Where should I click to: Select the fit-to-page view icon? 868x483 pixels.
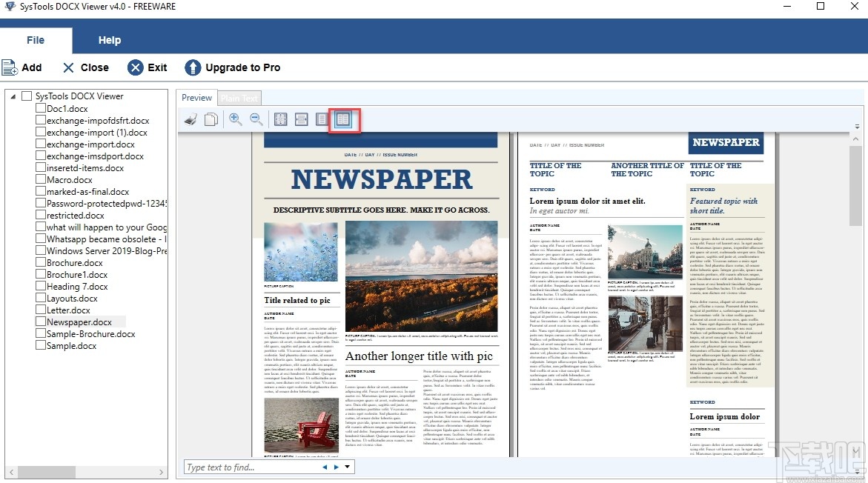coord(280,119)
